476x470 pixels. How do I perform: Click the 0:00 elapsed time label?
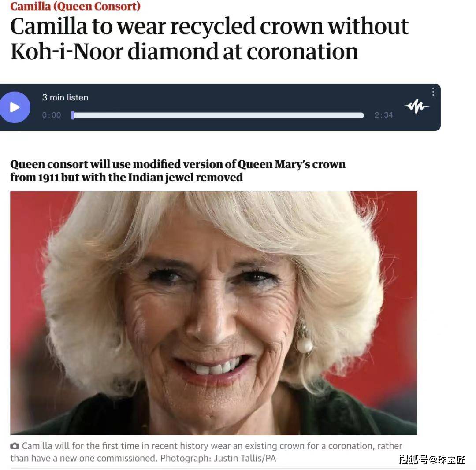tap(52, 115)
